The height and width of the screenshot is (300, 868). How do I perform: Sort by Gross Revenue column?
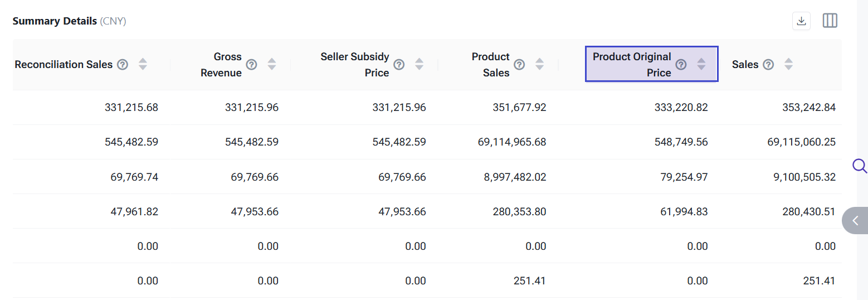(x=272, y=64)
